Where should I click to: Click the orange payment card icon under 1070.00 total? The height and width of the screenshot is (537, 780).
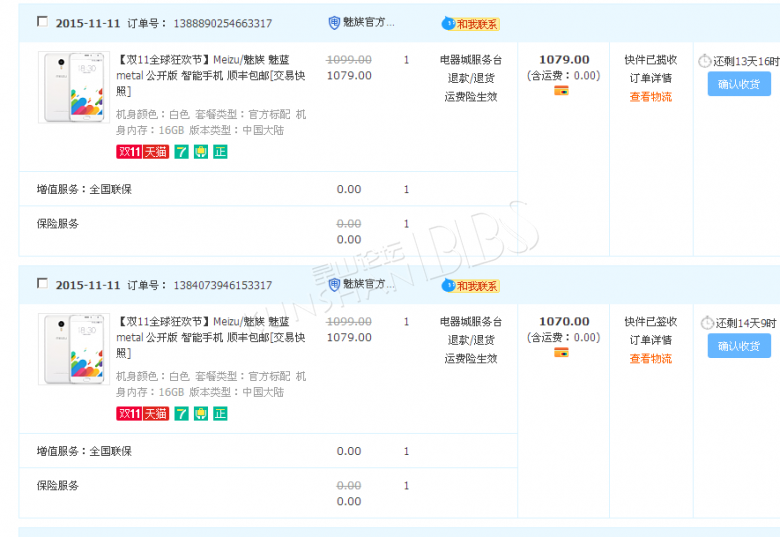[x=561, y=353]
